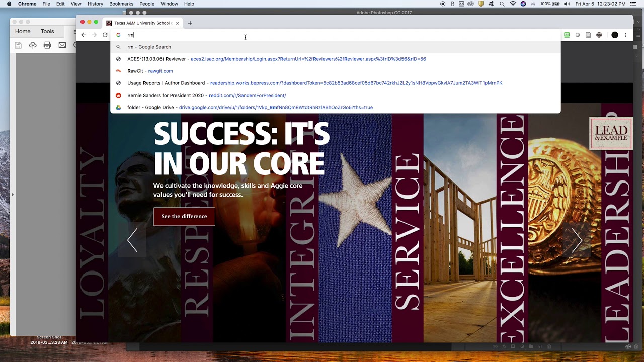Click the Lead by Example badge
Screen dimensions: 644x362
(x=611, y=133)
